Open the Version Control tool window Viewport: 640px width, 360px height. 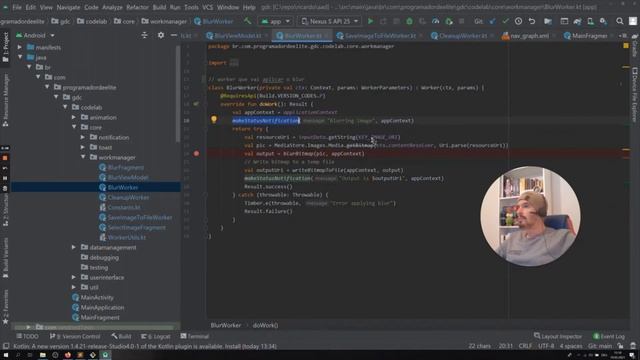pos(75,336)
